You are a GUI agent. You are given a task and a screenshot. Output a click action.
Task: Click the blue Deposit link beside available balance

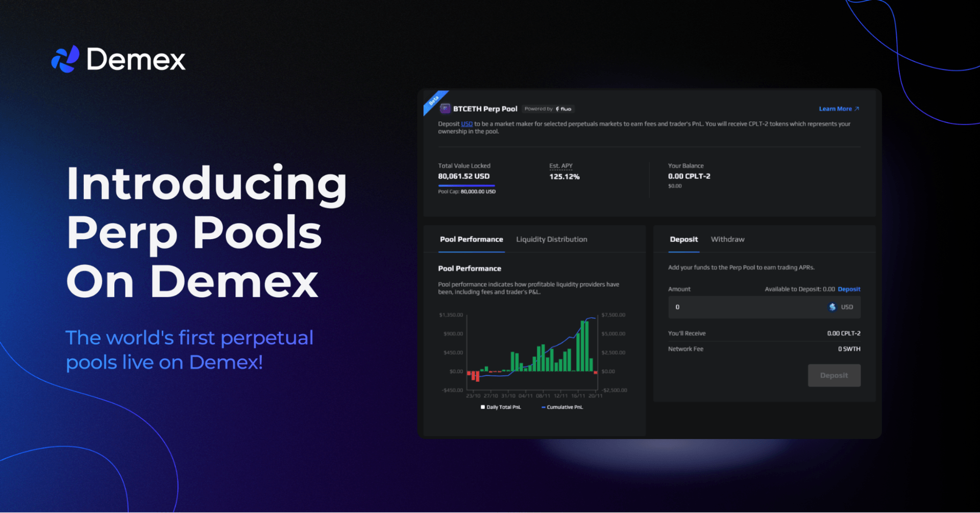(849, 289)
